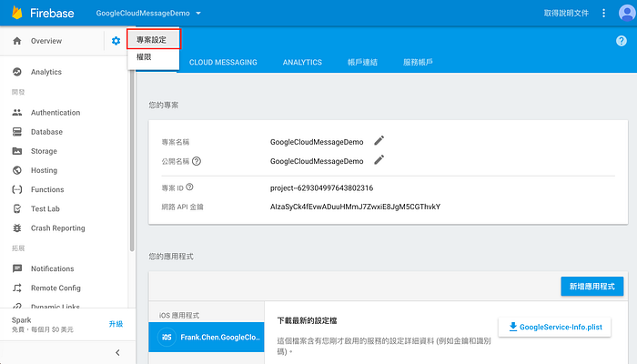Open Database in the sidebar

pyautogui.click(x=46, y=132)
